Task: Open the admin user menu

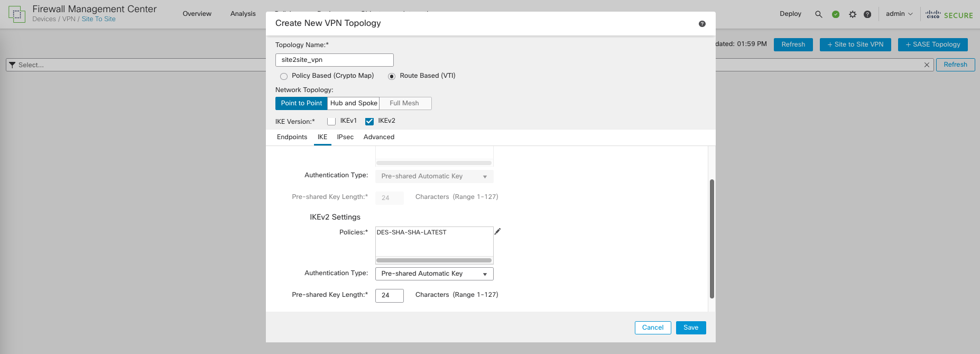Action: pos(899,14)
